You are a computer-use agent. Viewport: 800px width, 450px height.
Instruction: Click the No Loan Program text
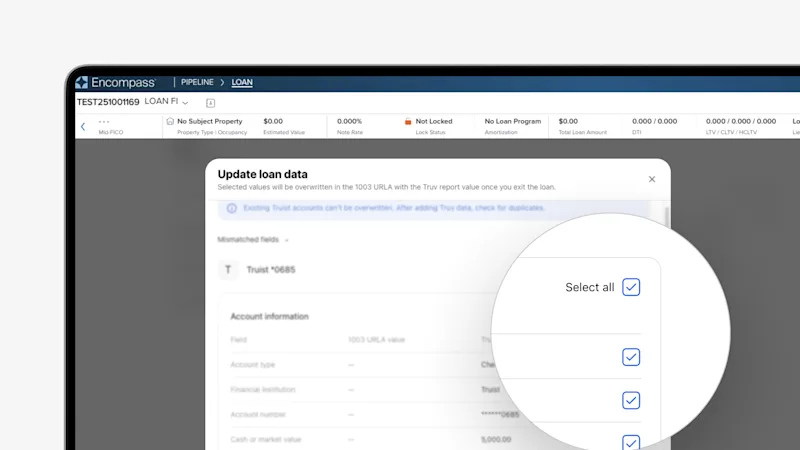(x=513, y=121)
